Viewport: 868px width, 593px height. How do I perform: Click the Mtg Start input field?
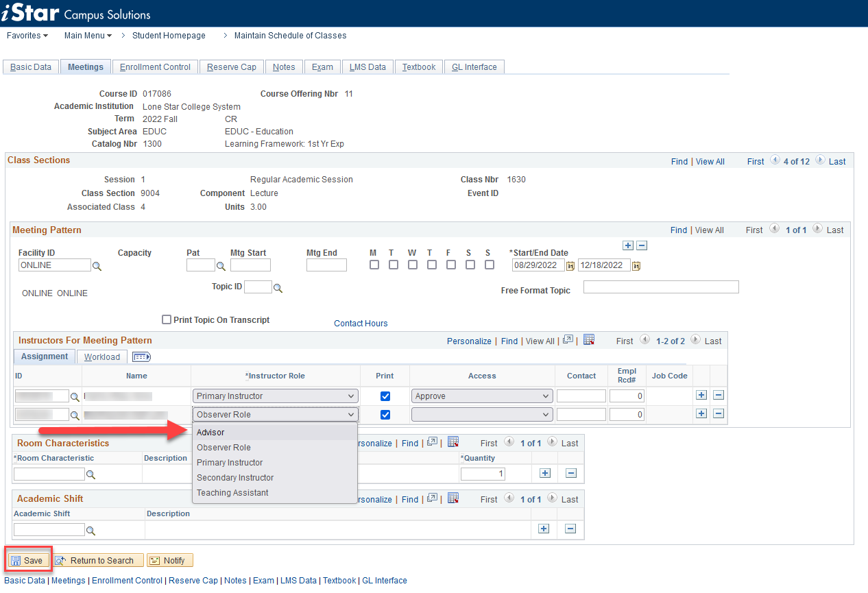point(250,265)
